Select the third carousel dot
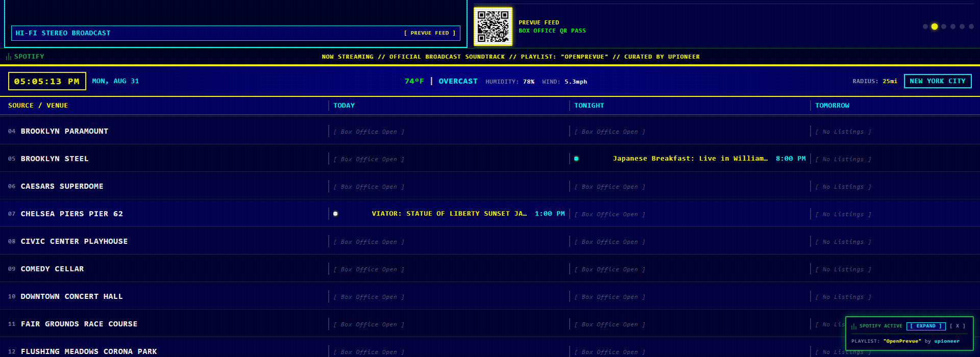Viewport: 980px width, 357px height. [x=944, y=27]
